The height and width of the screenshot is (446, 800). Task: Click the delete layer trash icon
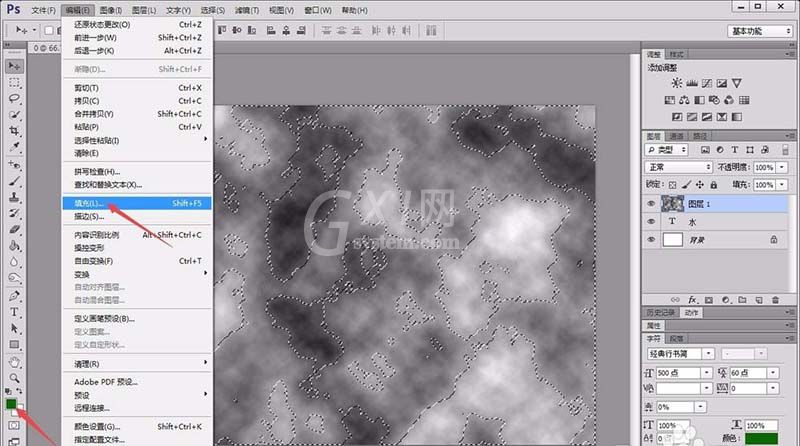click(x=776, y=300)
